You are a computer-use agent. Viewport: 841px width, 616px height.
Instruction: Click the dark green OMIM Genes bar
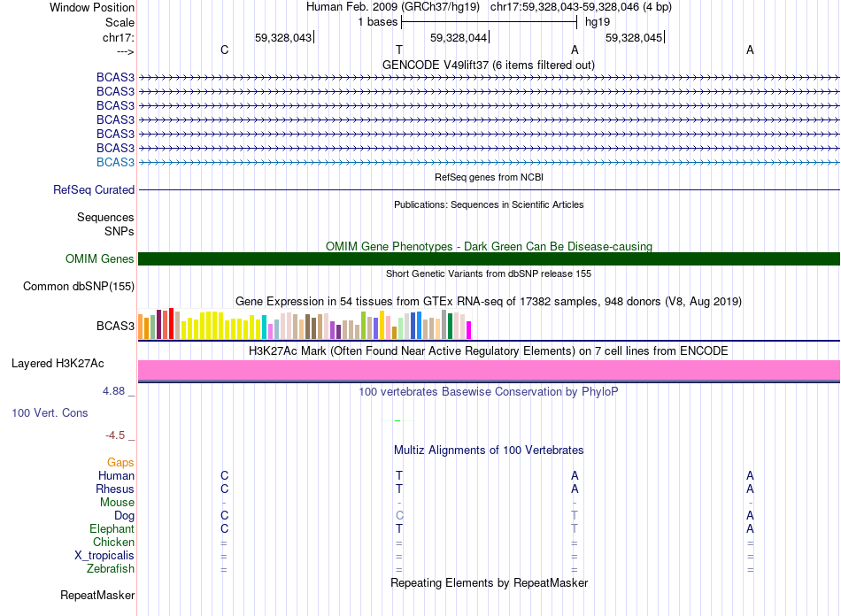[x=489, y=259]
